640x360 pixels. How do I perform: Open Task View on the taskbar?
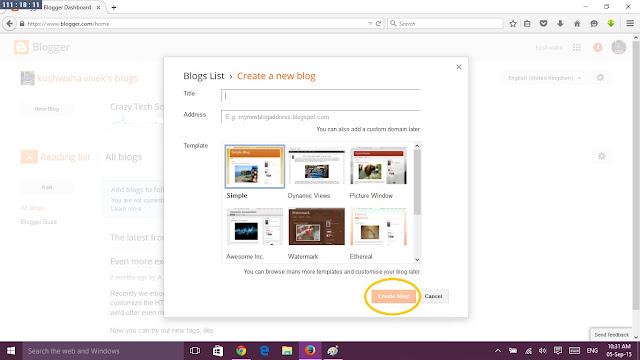tap(195, 351)
